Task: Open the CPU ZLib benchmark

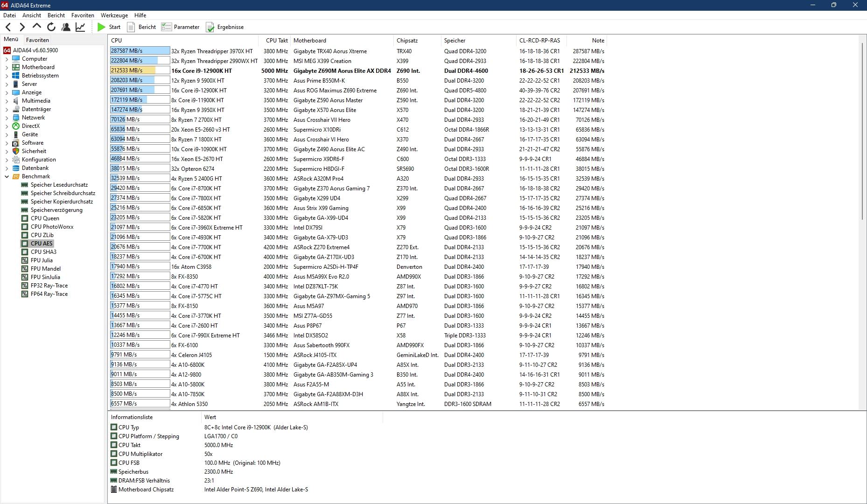Action: (x=42, y=235)
